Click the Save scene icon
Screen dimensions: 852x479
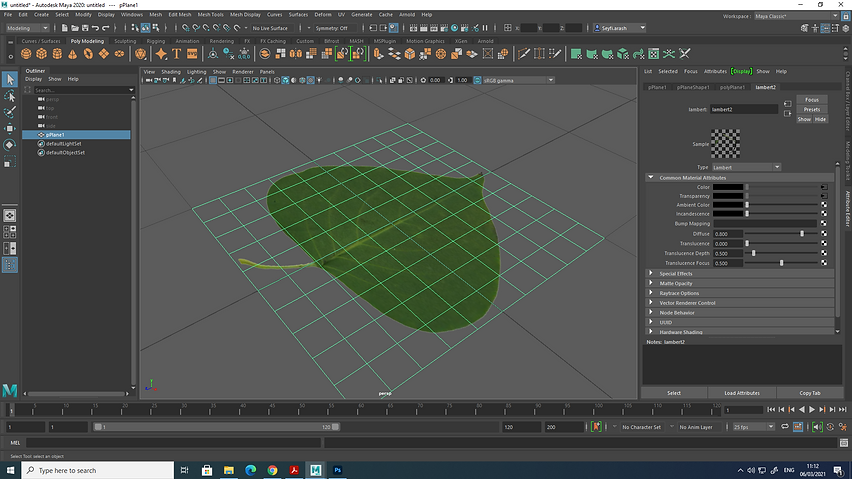(x=85, y=28)
